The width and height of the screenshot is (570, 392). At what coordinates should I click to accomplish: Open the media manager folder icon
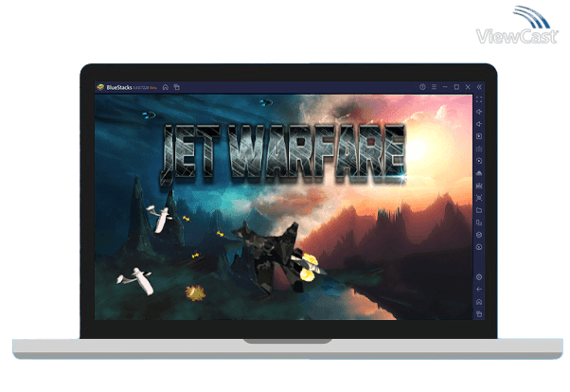(479, 210)
